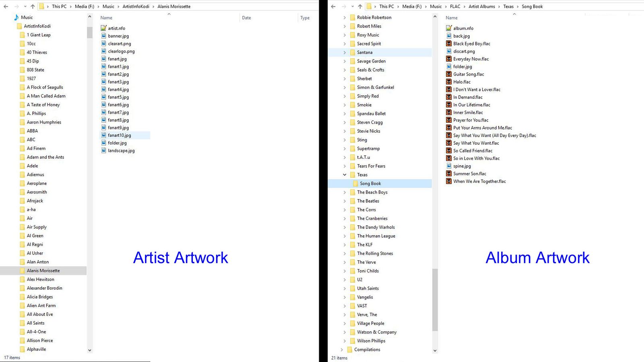Viewport: 644px width, 362px height.
Task: Open the ABBA folder icon
Action: coord(22,131)
